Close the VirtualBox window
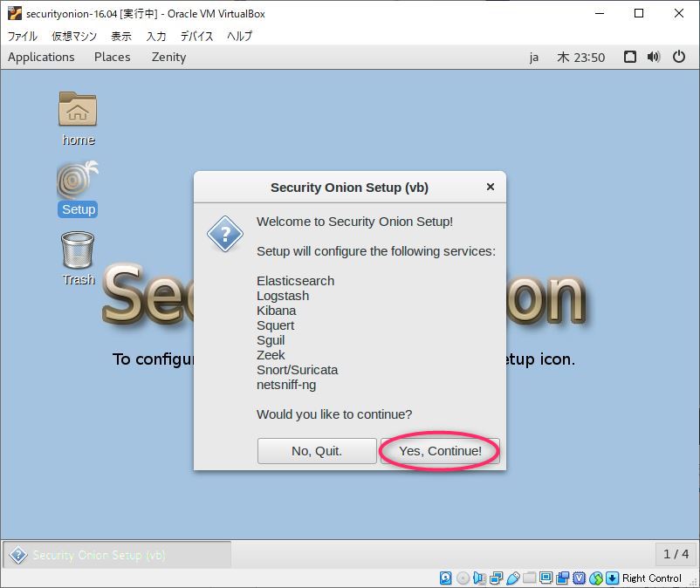The height and width of the screenshot is (588, 700). (678, 13)
